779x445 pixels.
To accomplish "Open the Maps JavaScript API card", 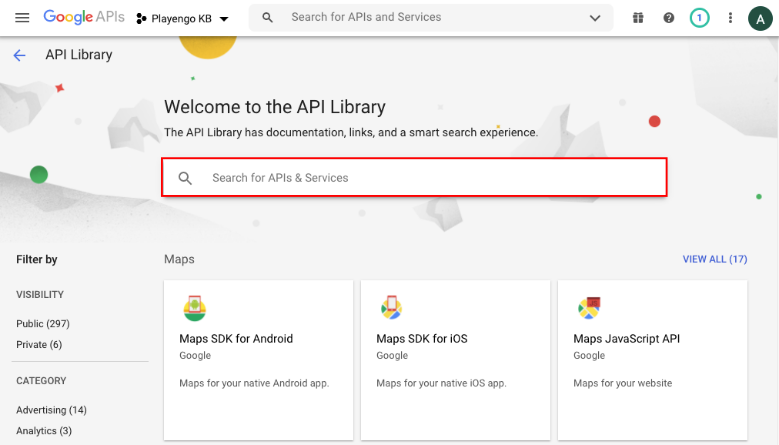I will point(652,360).
